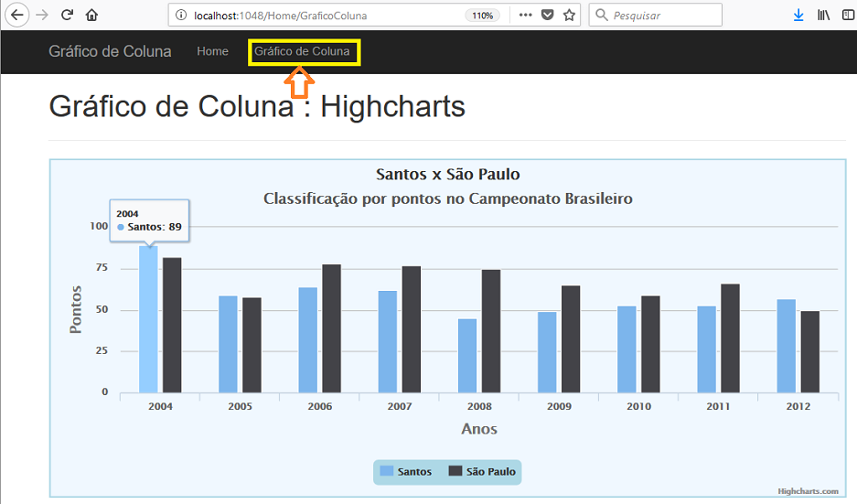Click the São Paulo 2009 column
Screen dimensions: 857x504
571,339
